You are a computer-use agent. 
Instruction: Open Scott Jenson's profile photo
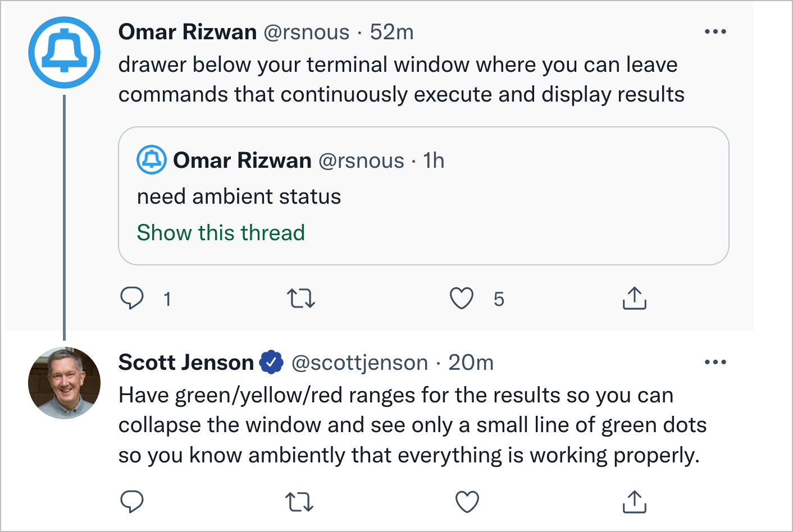click(x=65, y=383)
